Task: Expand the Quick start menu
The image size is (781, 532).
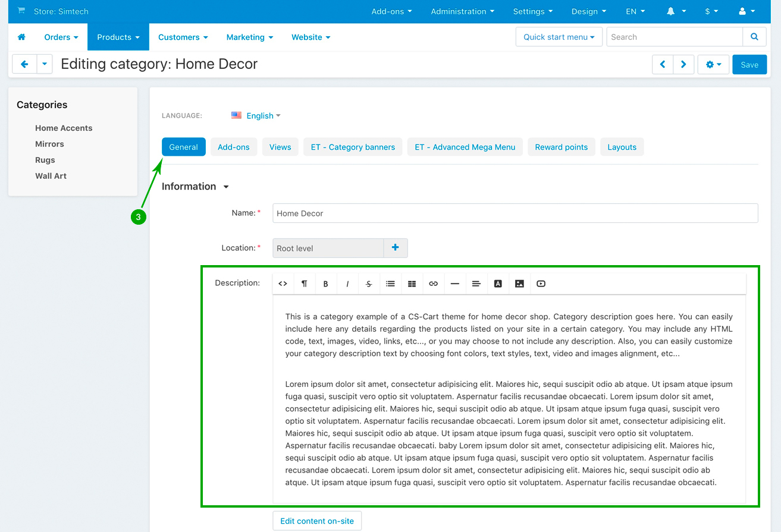Action: [559, 37]
